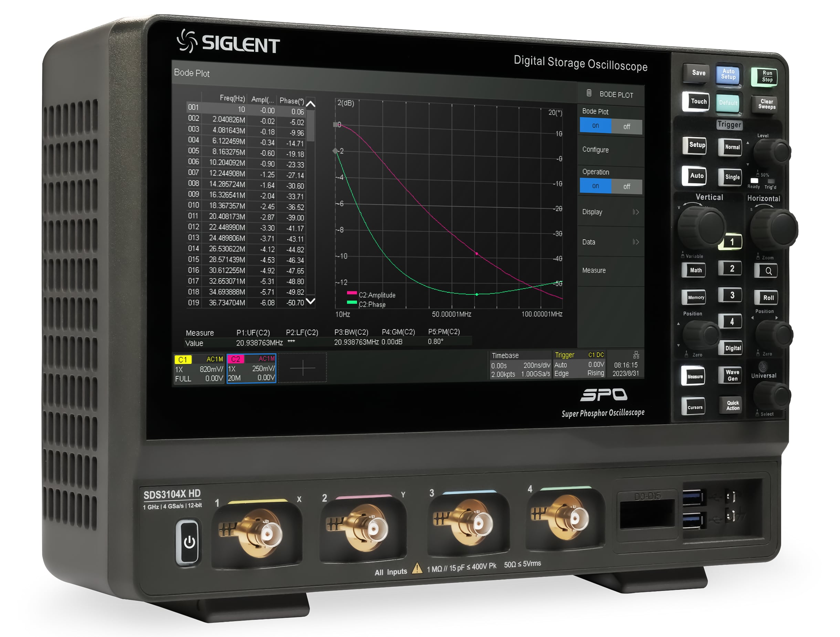
Task: Select table row 001
Action: tap(246, 109)
